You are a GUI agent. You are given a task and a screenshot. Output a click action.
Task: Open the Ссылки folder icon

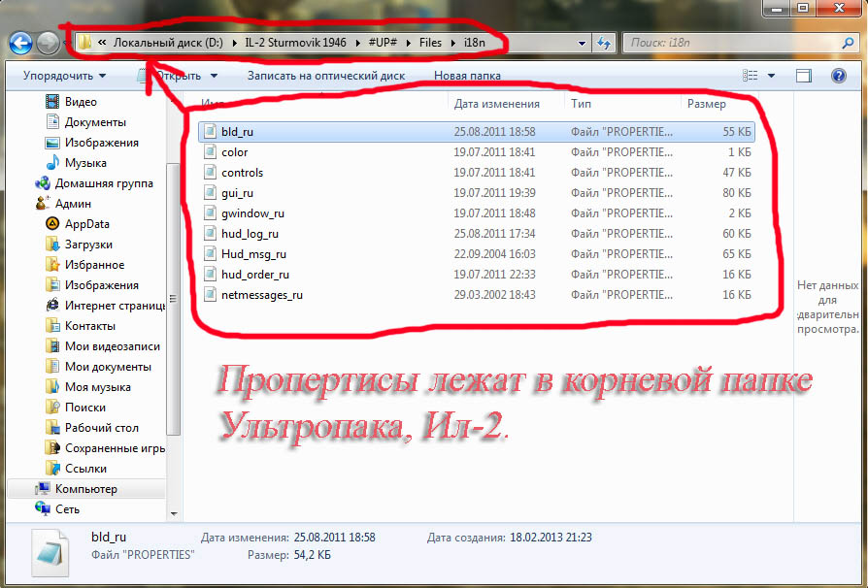coord(52,469)
